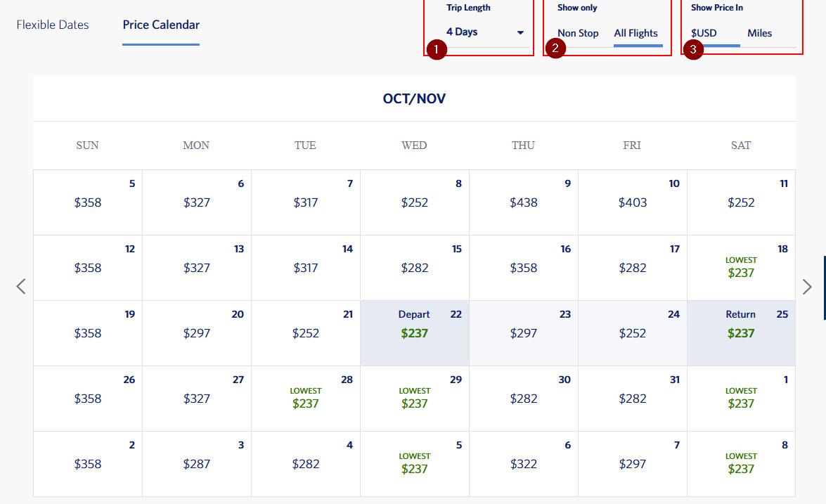Viewport: 826px width, 504px height.
Task: Switch filter to All Flights
Action: [635, 33]
